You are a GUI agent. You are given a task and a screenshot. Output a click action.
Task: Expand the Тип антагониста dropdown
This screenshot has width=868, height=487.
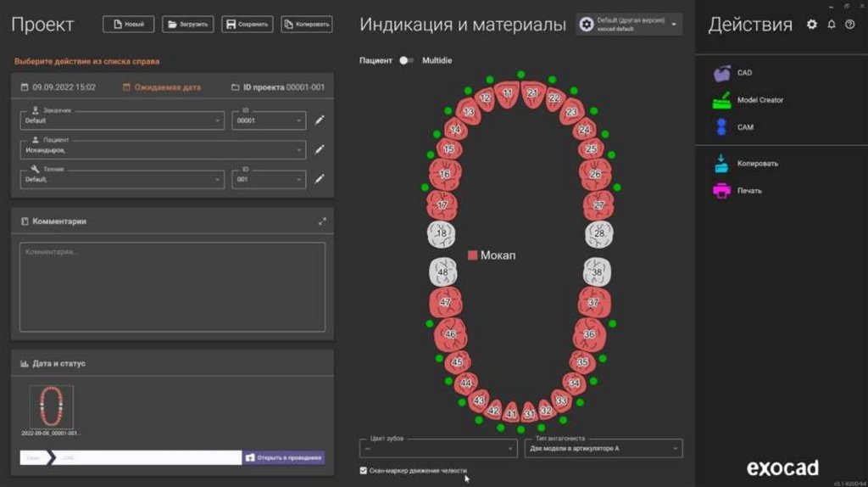(604, 448)
